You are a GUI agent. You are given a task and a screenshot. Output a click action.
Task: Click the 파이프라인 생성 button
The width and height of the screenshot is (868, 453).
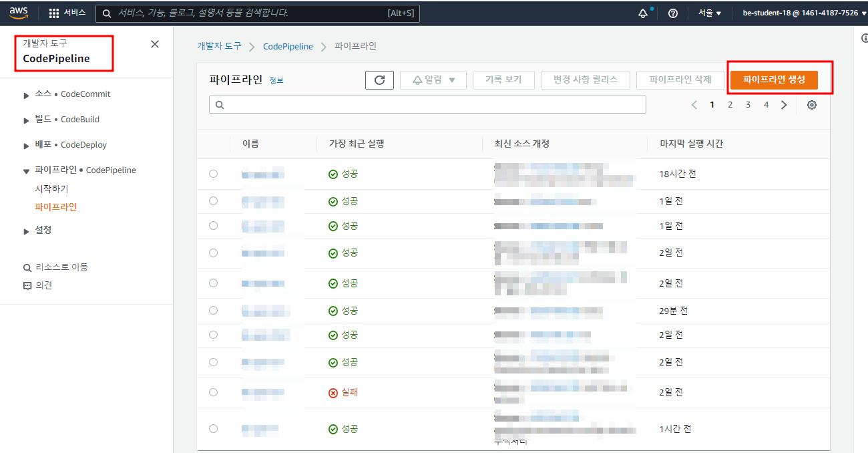pyautogui.click(x=774, y=80)
